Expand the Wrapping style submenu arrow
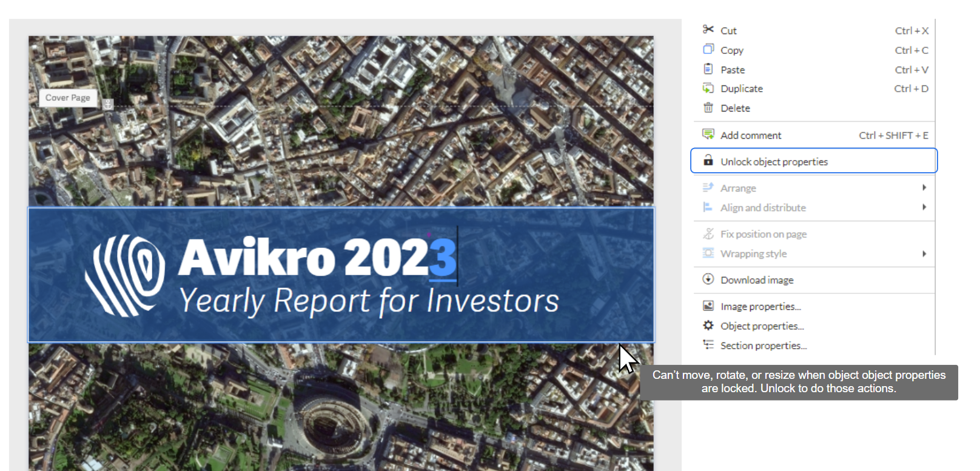This screenshot has height=471, width=980. [924, 253]
